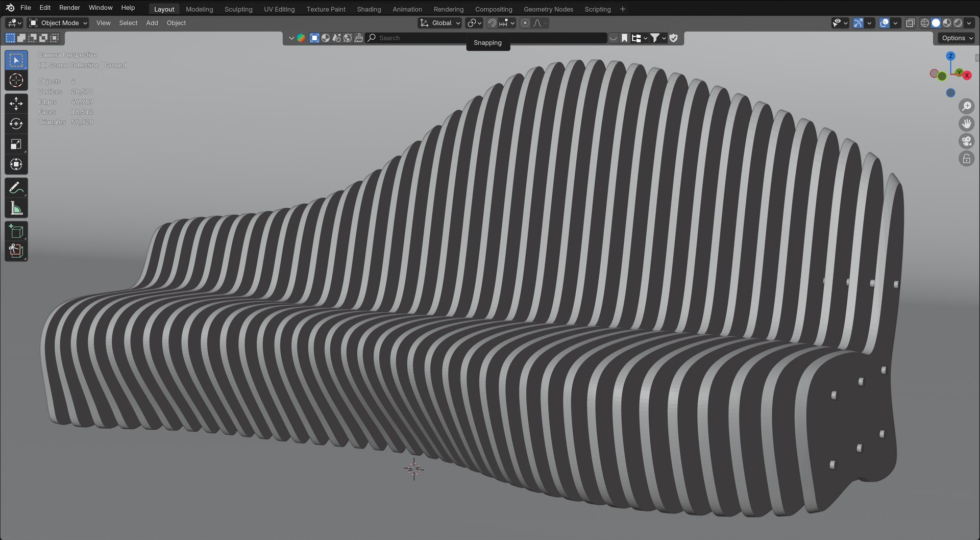Open the viewport shading options arrow
Image resolution: width=980 pixels, height=540 pixels.
pyautogui.click(x=969, y=23)
